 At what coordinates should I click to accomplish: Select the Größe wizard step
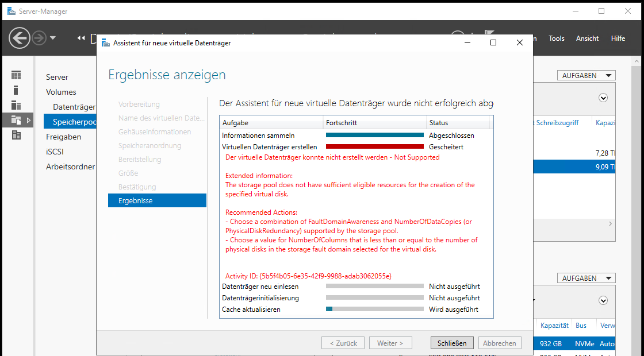pyautogui.click(x=128, y=173)
